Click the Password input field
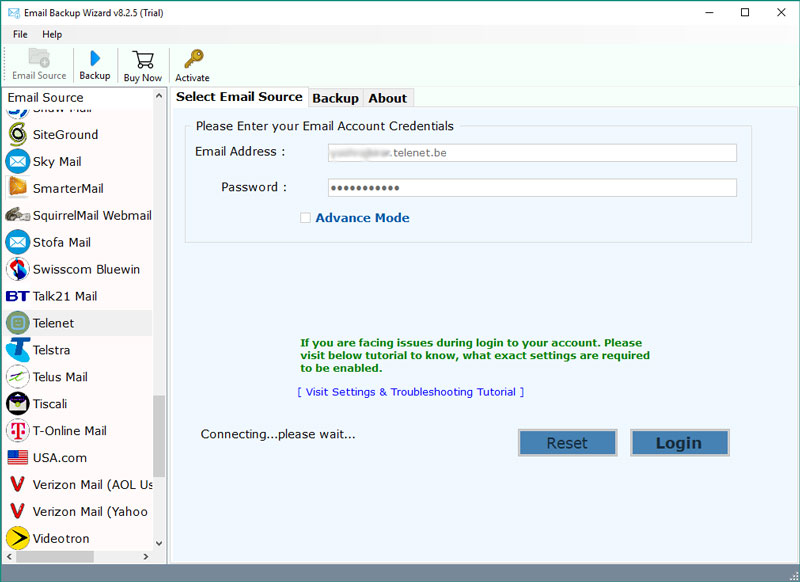 [532, 188]
